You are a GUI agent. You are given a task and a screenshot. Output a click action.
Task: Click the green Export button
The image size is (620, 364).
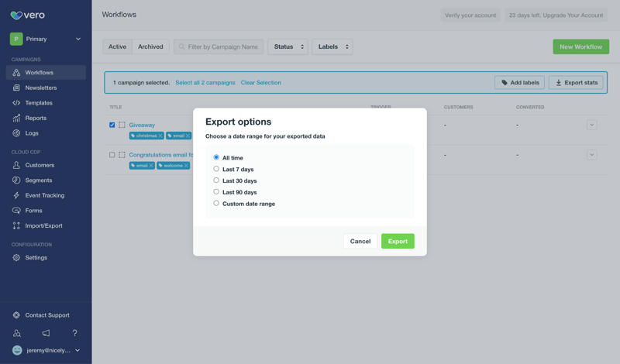click(x=398, y=241)
